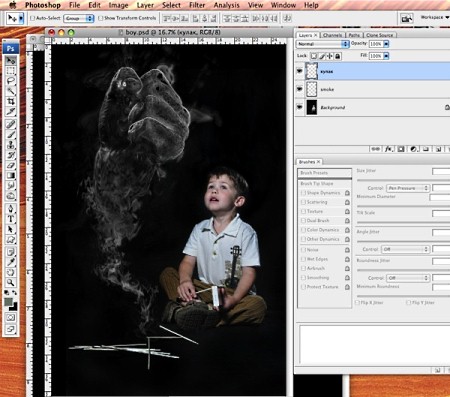450x397 pixels.
Task: Hide the Background layer
Action: [x=299, y=107]
